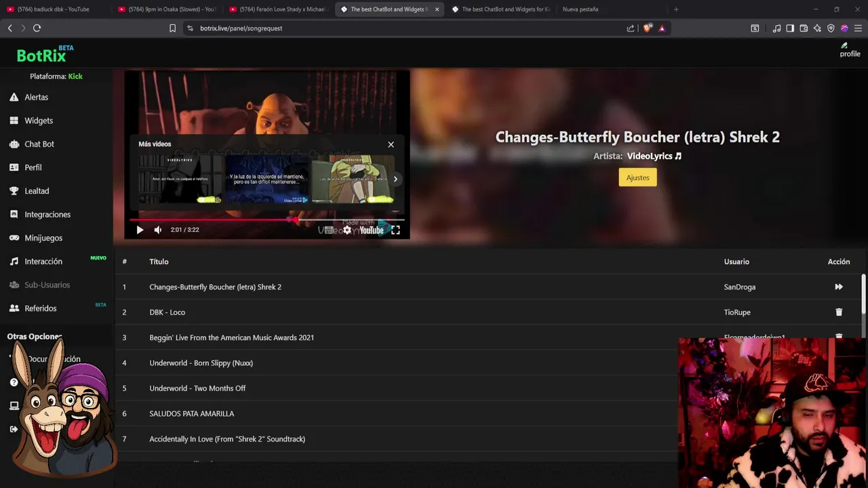
Task: Toggle the browser sidebar panel
Action: click(x=790, y=28)
